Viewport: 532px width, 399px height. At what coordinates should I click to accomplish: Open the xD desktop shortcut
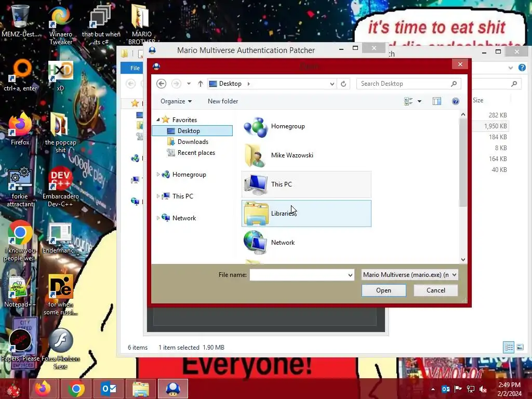[x=60, y=75]
